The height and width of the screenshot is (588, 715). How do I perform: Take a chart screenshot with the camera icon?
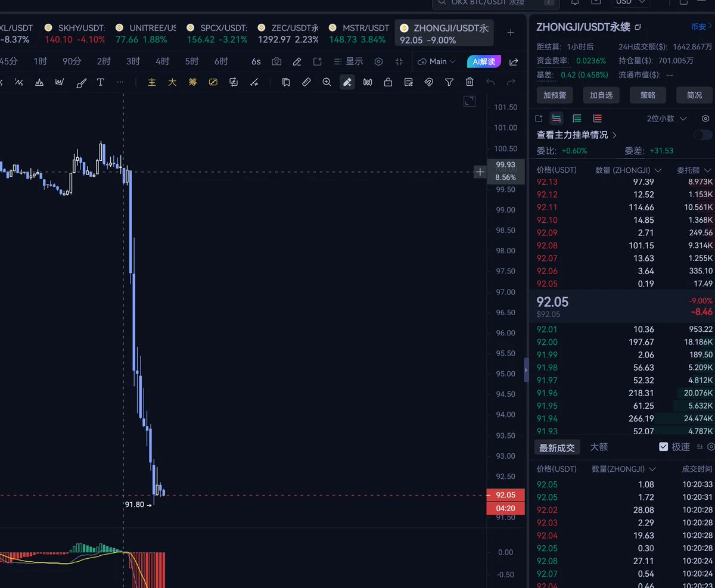pyautogui.click(x=276, y=61)
